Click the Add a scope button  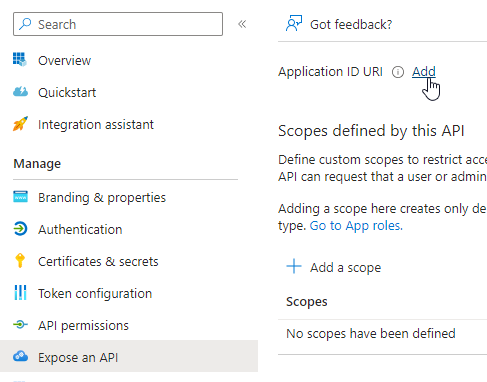334,267
